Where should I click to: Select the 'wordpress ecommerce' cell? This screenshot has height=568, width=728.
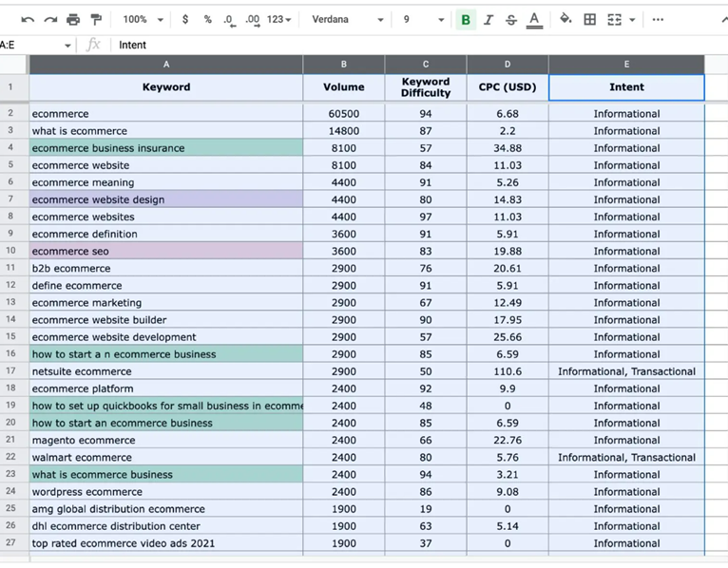(x=166, y=491)
